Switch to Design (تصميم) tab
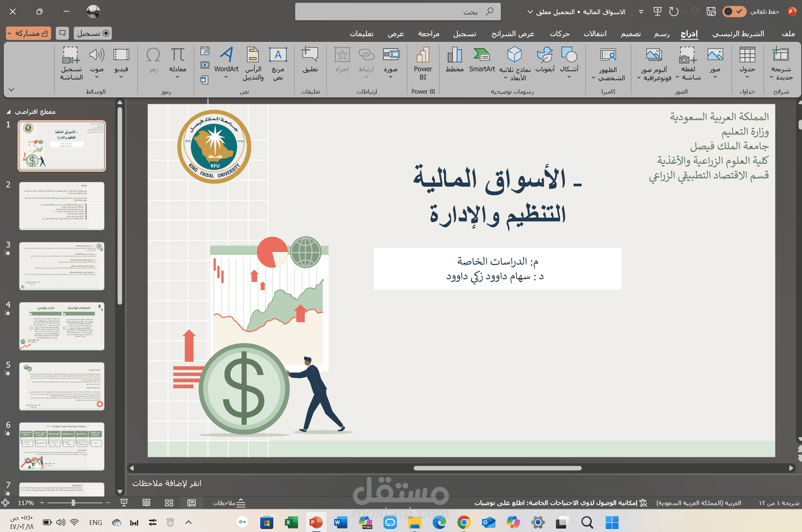 pos(631,34)
